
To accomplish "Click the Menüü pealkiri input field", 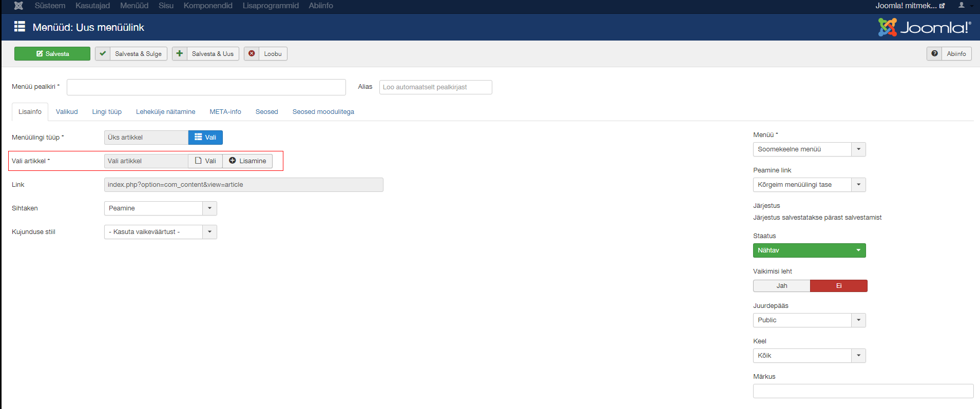I will pos(206,87).
